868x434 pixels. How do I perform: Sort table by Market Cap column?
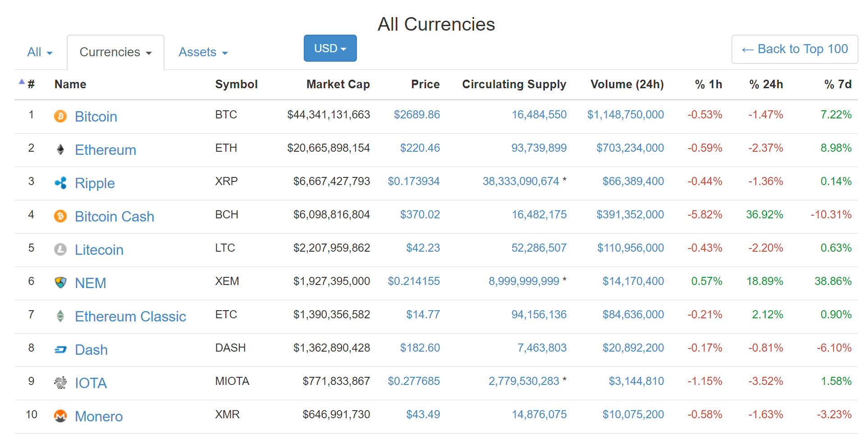pos(338,84)
